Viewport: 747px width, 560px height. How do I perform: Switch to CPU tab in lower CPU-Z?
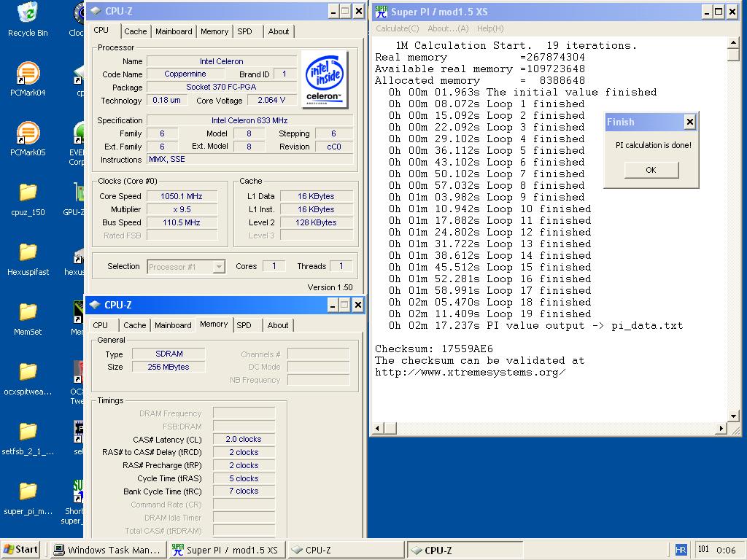coord(100,325)
